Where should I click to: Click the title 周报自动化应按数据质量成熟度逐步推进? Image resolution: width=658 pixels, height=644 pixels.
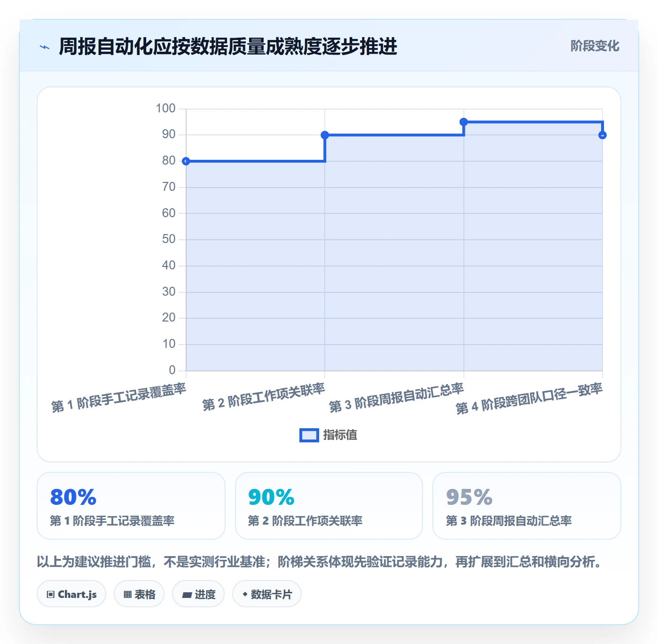pyautogui.click(x=228, y=47)
